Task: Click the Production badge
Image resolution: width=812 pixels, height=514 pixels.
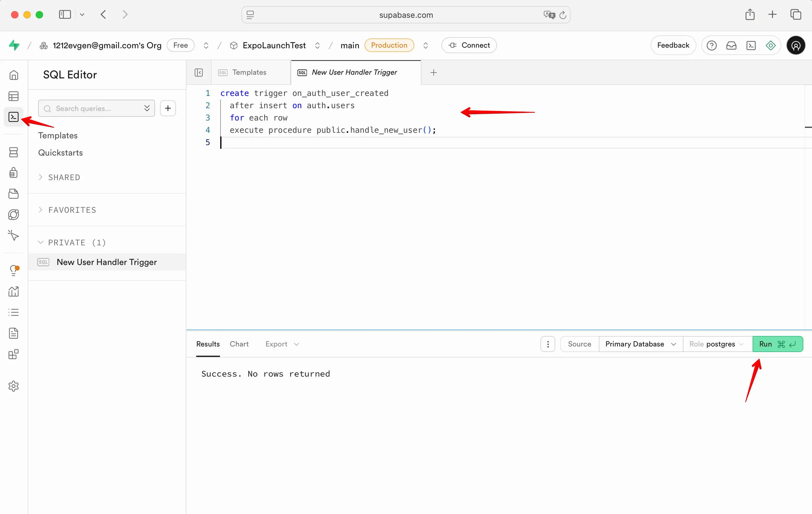Action: (389, 45)
